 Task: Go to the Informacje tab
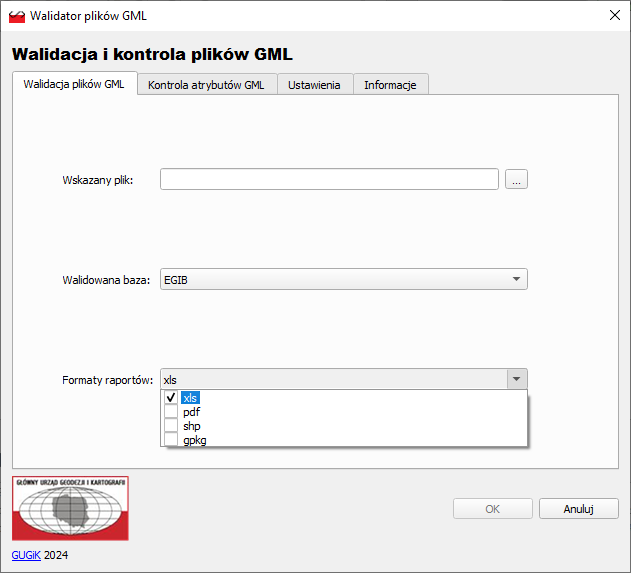pyautogui.click(x=390, y=85)
